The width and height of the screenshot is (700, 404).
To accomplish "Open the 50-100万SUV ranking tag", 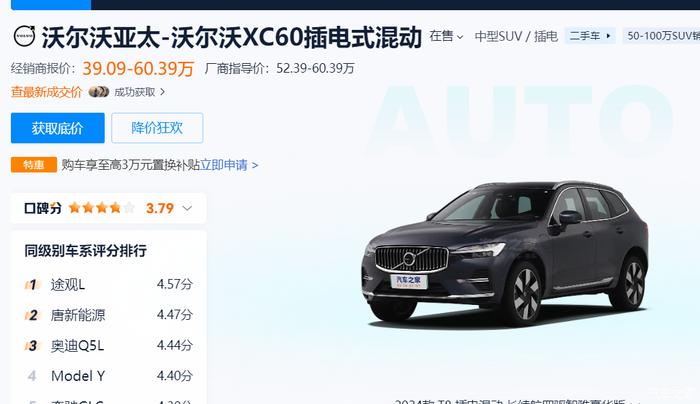I will coord(661,36).
